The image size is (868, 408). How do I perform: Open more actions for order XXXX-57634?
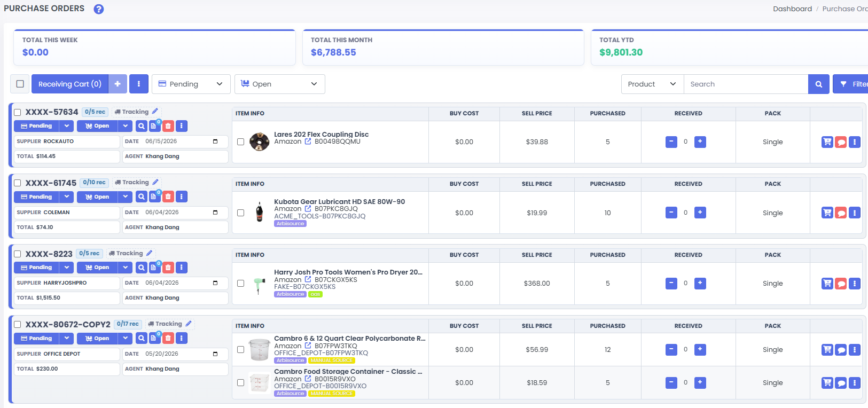pyautogui.click(x=182, y=126)
